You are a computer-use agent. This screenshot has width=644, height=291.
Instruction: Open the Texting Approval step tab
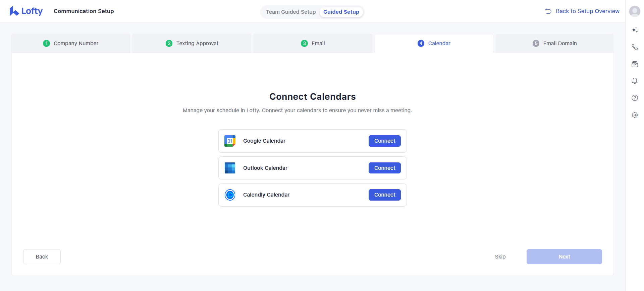coord(192,43)
